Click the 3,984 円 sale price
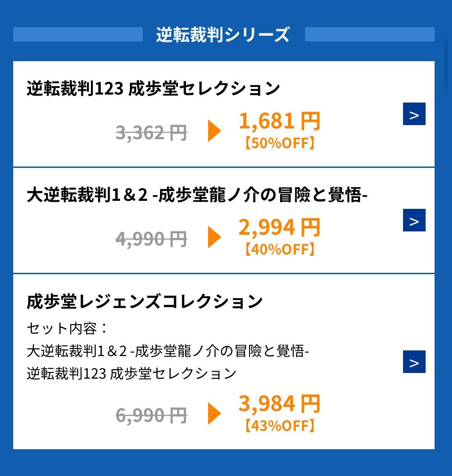 [x=279, y=404]
